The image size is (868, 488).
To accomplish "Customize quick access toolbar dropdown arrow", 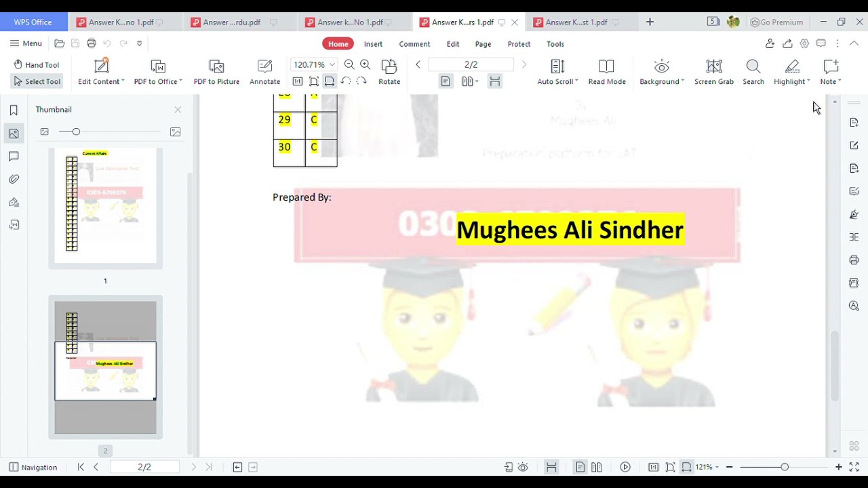I will (140, 43).
